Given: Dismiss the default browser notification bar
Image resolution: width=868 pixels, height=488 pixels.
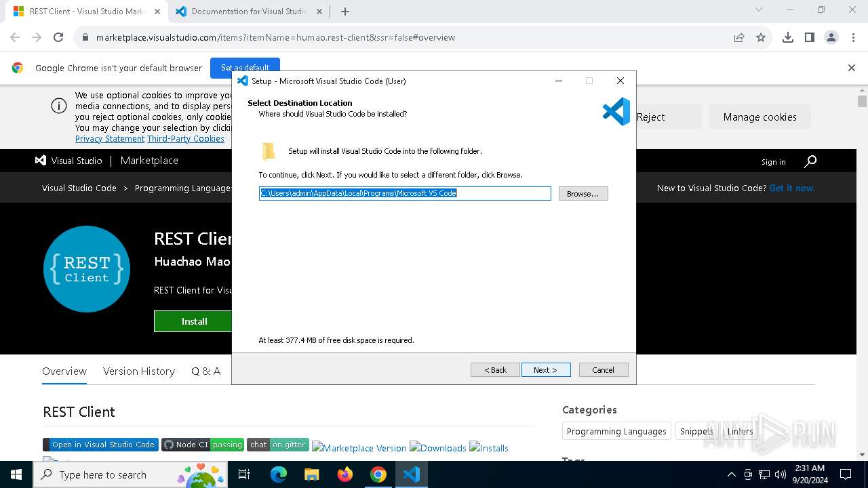Looking at the screenshot, I should pos(852,68).
